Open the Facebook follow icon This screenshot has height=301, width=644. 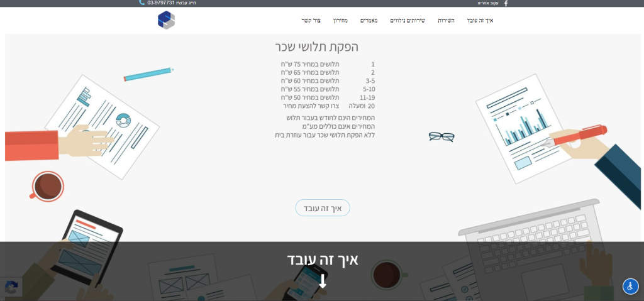(506, 3)
